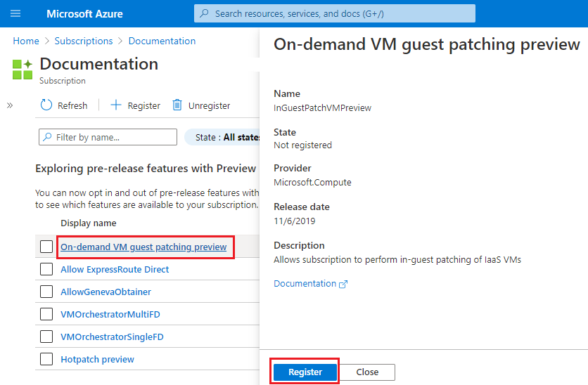
Task: Check the VMOrchestratorMultiFD box
Action: [46, 314]
